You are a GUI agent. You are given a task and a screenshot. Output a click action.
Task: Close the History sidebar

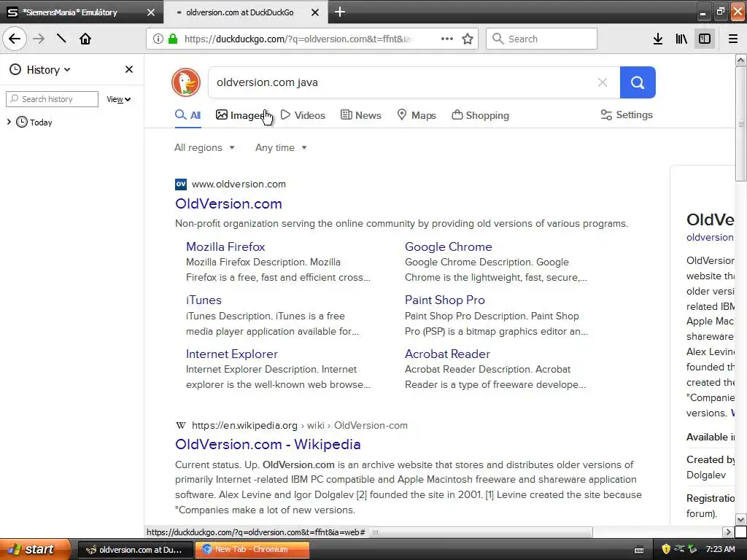click(x=128, y=69)
